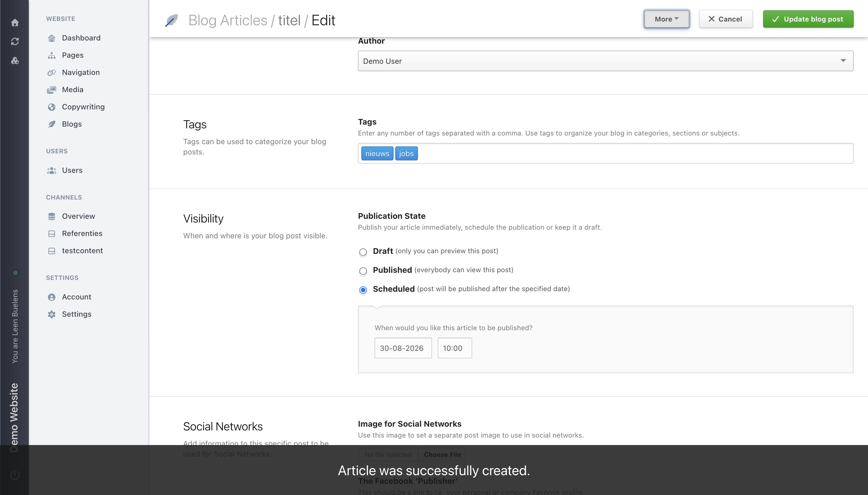Go to Pages in sidebar
The image size is (868, 495).
pos(73,55)
